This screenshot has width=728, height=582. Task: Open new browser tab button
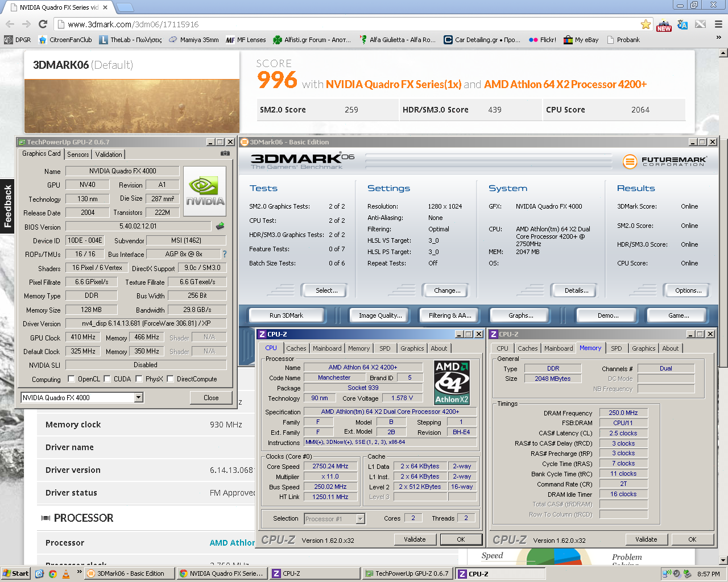point(125,7)
